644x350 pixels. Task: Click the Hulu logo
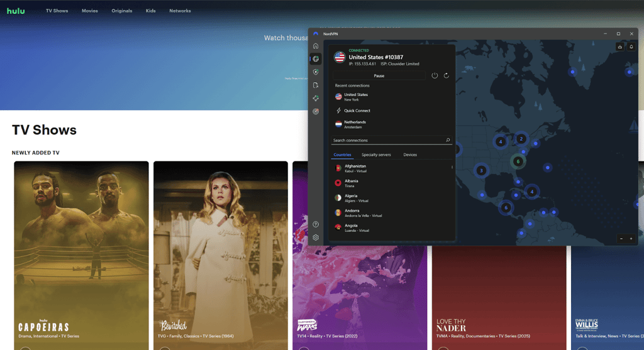[16, 11]
